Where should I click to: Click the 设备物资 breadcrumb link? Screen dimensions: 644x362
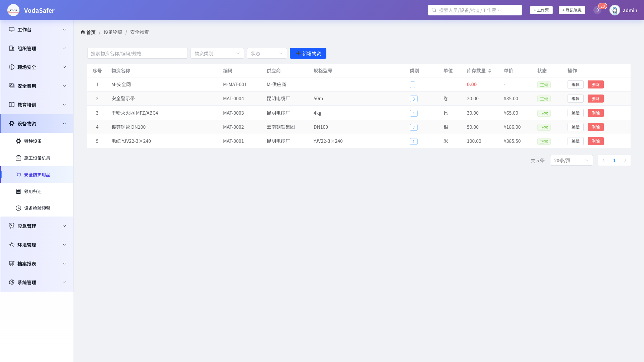113,32
